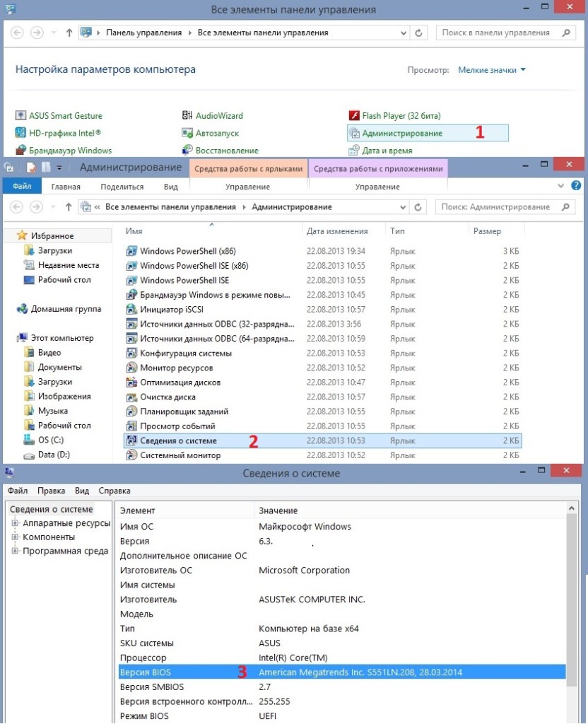
Task: Open Средства работы с приложениями tab
Action: [x=378, y=168]
